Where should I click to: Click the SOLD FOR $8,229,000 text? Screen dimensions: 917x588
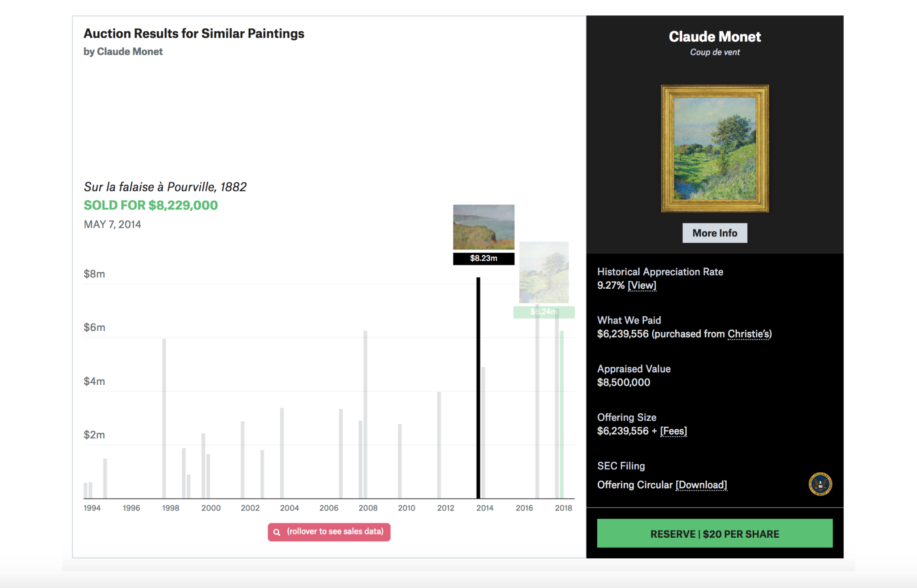tap(151, 205)
